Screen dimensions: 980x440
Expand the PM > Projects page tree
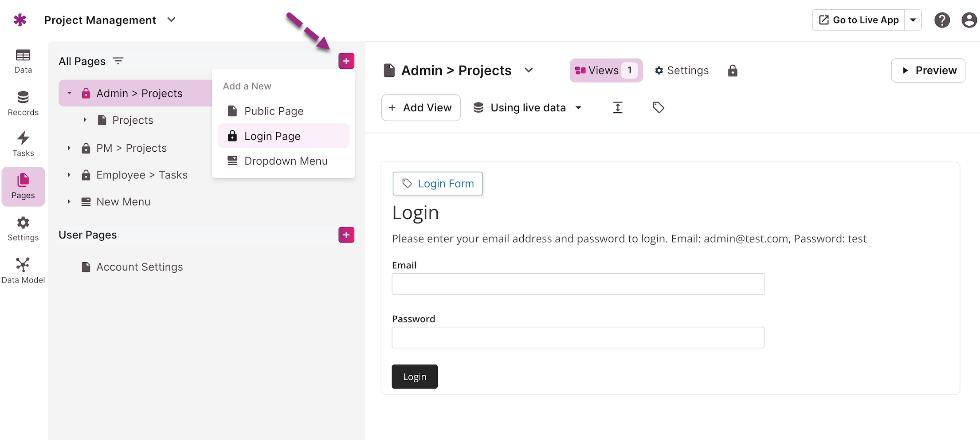[69, 148]
